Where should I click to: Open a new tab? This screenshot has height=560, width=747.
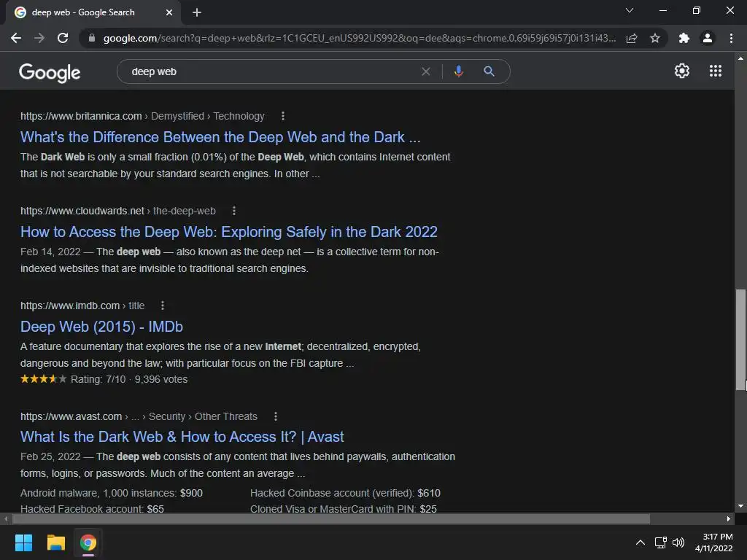click(x=197, y=12)
